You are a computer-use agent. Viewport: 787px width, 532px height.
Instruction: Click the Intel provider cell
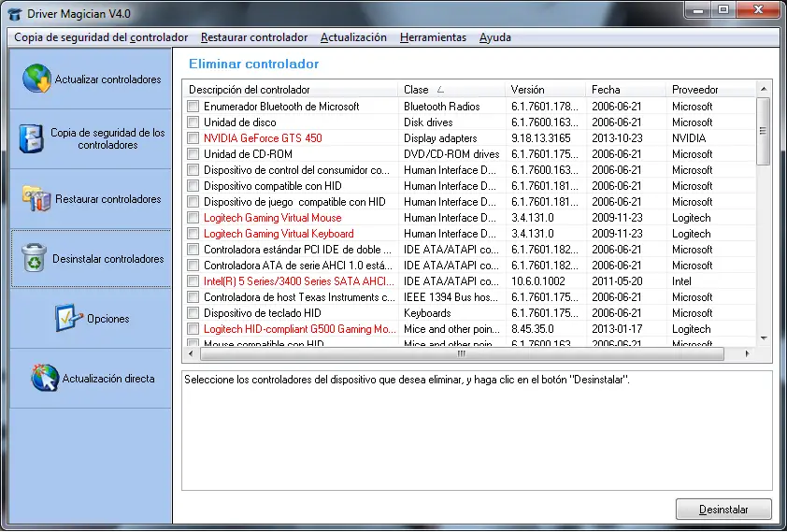click(681, 281)
